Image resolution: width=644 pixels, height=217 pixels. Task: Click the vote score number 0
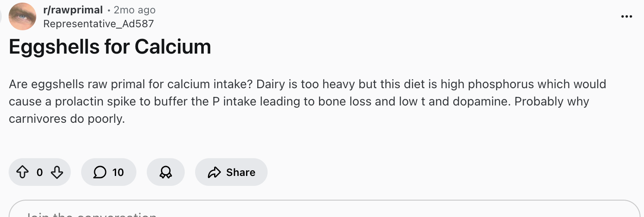click(40, 172)
